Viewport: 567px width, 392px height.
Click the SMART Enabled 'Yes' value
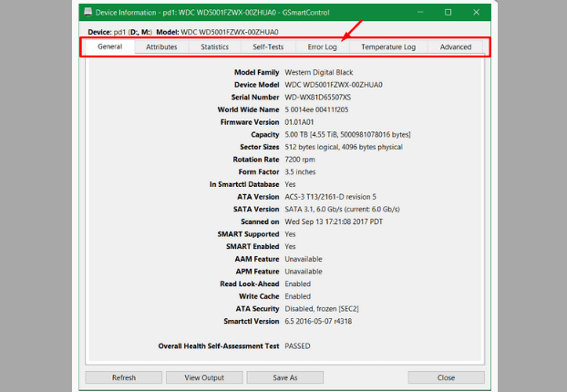click(x=290, y=247)
